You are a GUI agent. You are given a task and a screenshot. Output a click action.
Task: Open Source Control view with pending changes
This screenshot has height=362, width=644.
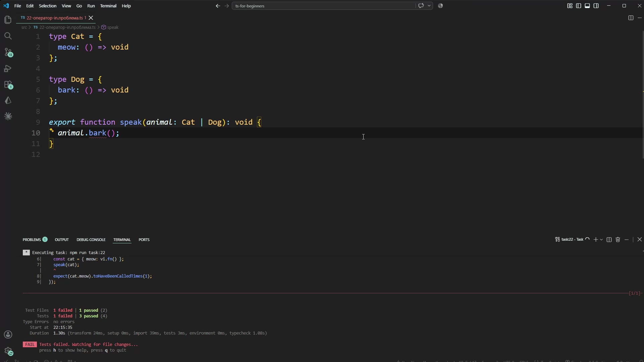(x=8, y=52)
